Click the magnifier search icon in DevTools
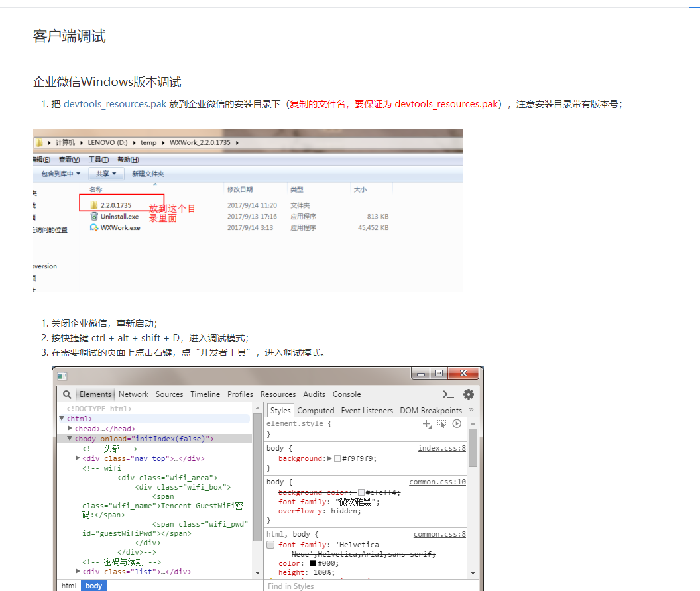The height and width of the screenshot is (591, 700). click(x=67, y=394)
